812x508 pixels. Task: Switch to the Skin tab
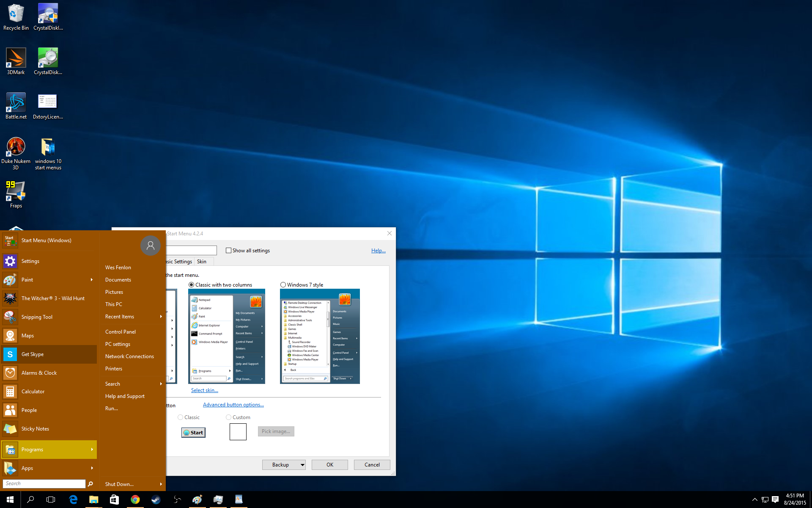[x=202, y=262]
